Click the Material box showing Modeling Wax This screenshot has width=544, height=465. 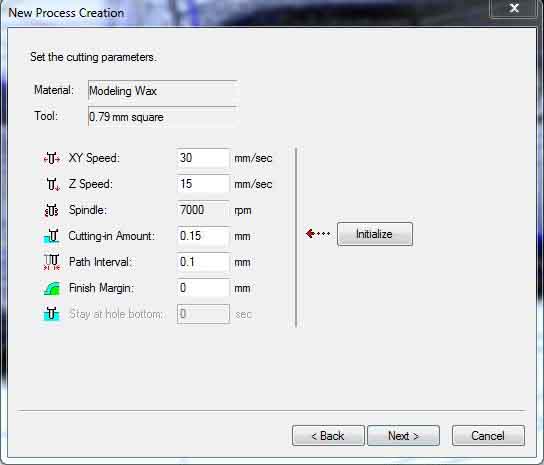coord(162,91)
